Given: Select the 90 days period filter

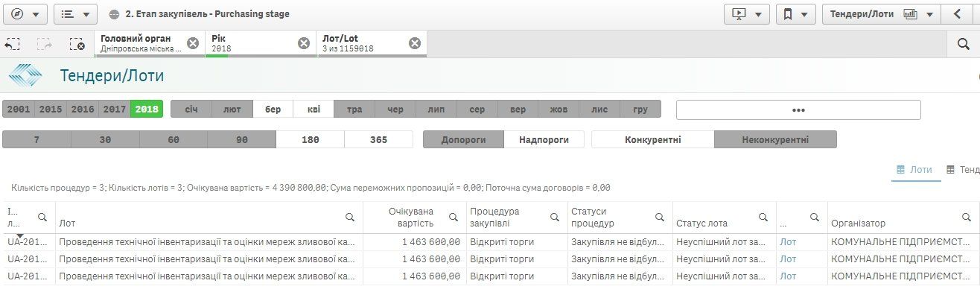Looking at the screenshot, I should [x=242, y=139].
